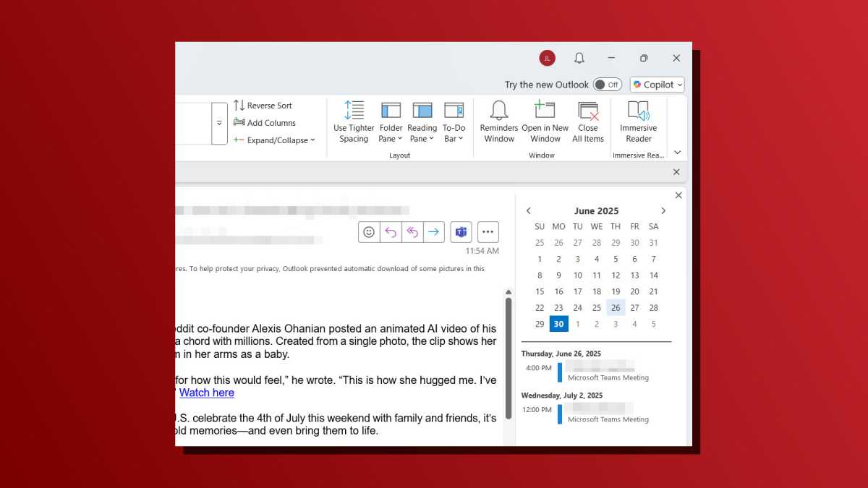
Task: Click the email scroll up arrow
Action: click(509, 291)
